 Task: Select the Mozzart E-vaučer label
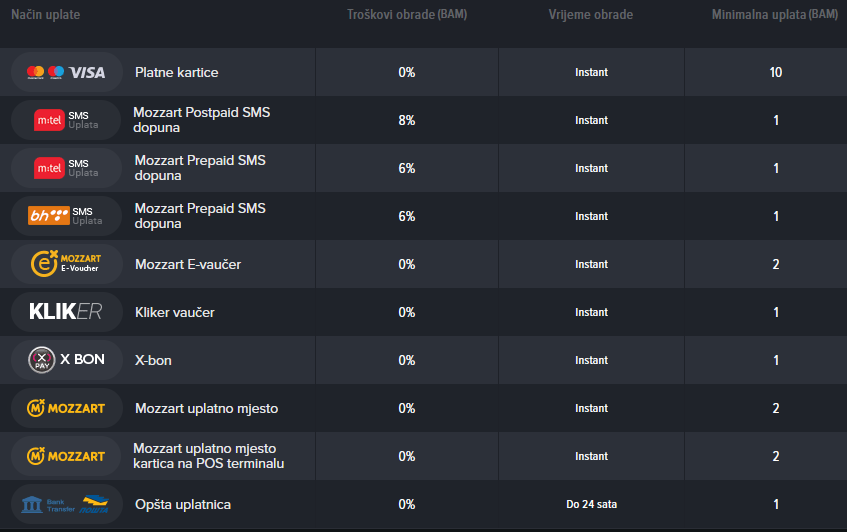[188, 264]
